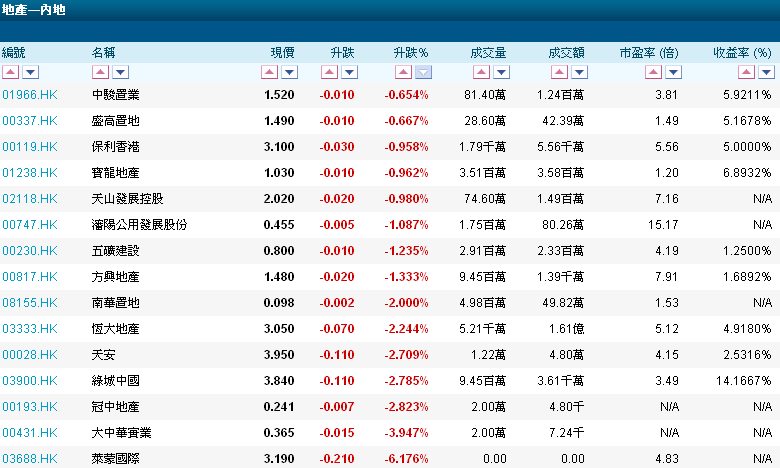This screenshot has width=780, height=468.
Task: Select stock name 天山發展控股
Action: click(127, 198)
